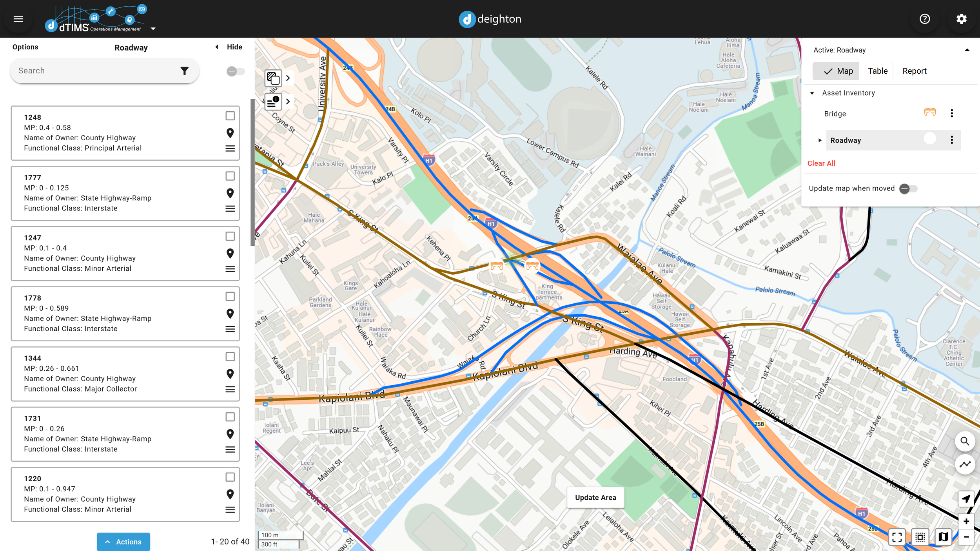Open the map legend info panel
Image resolution: width=980 pixels, height=551 pixels.
[x=273, y=101]
